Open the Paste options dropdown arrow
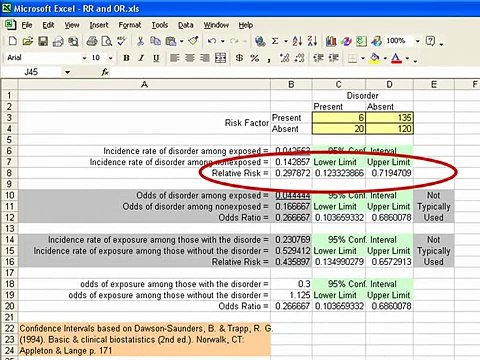This screenshot has height=360, width=480. click(182, 41)
